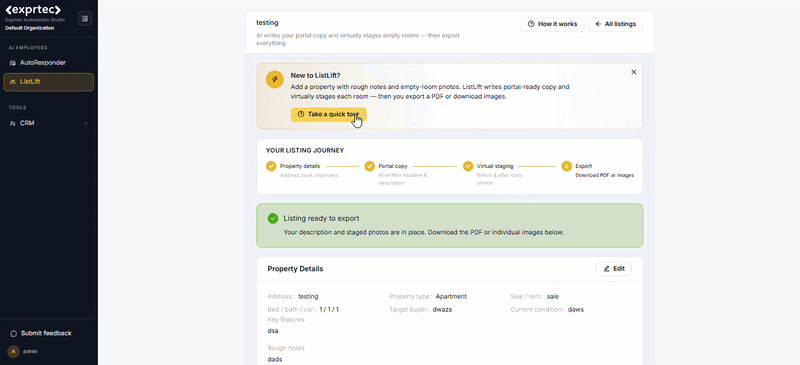Jump to the Export step circle

tap(566, 166)
